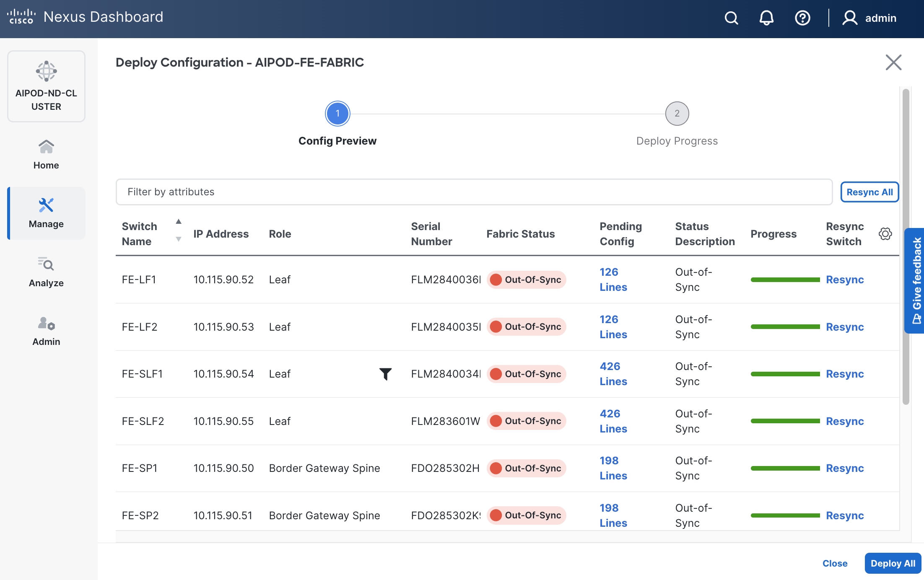924x580 pixels.
Task: Open the Manage section in sidebar
Action: pyautogui.click(x=46, y=213)
